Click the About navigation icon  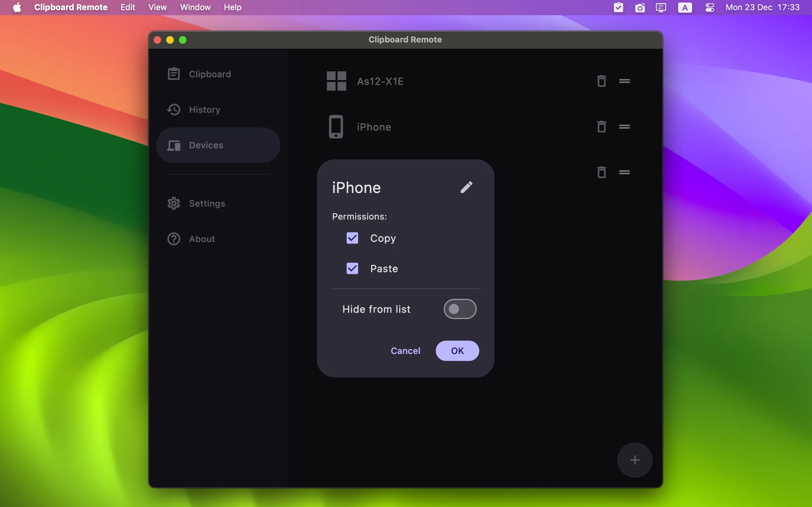pyautogui.click(x=174, y=238)
